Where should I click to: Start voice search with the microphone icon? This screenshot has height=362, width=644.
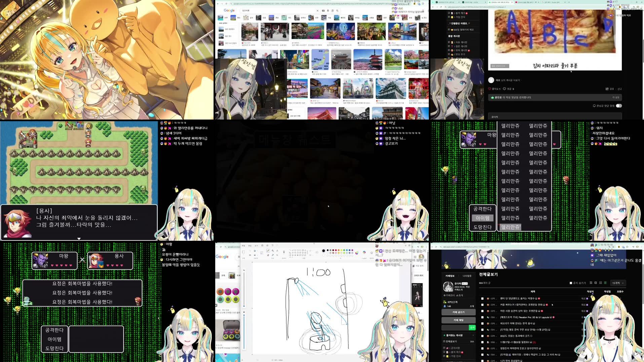click(328, 11)
